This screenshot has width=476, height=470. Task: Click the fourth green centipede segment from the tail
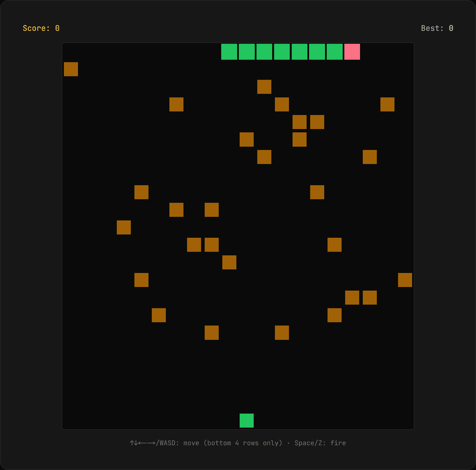(282, 52)
